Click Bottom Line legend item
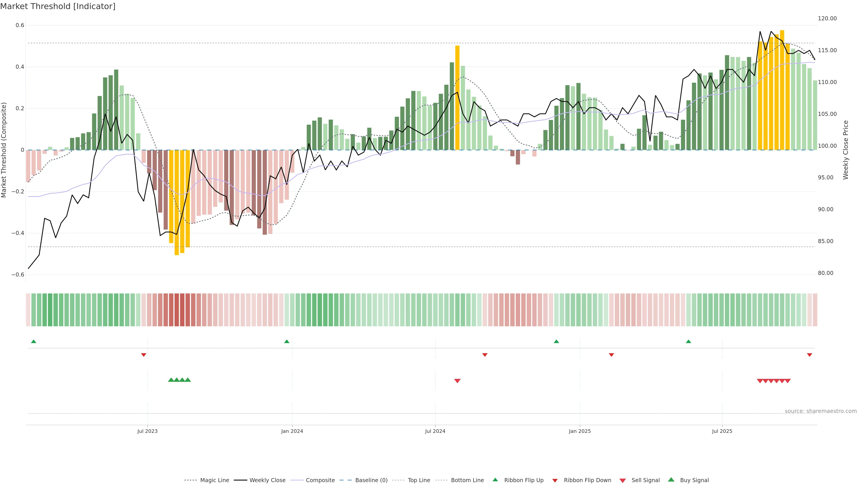The width and height of the screenshot is (868, 488). [x=467, y=480]
